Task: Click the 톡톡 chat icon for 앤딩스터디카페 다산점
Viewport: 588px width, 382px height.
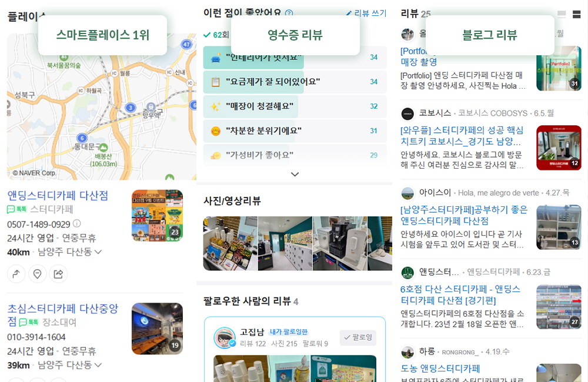Action: (16, 209)
